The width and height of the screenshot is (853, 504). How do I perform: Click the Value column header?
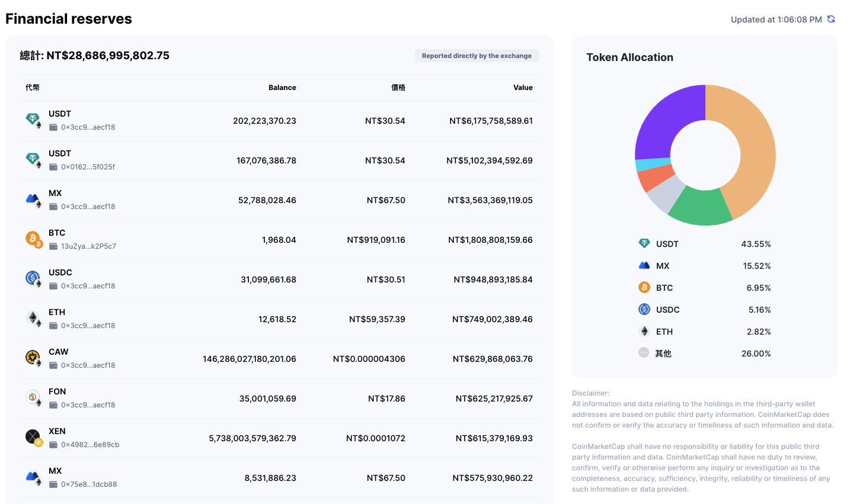[x=523, y=88]
